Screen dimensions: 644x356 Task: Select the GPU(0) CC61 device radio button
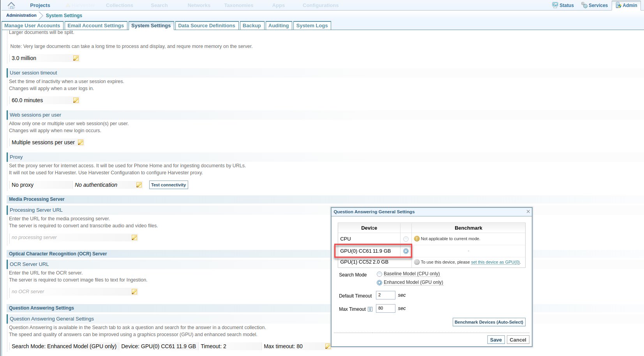click(406, 251)
